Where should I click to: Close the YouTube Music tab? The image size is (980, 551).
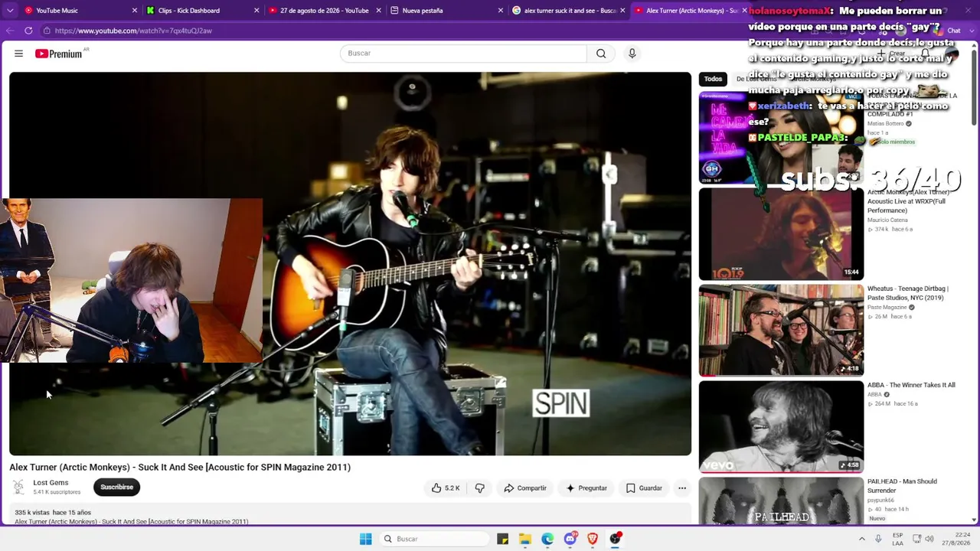pos(135,11)
